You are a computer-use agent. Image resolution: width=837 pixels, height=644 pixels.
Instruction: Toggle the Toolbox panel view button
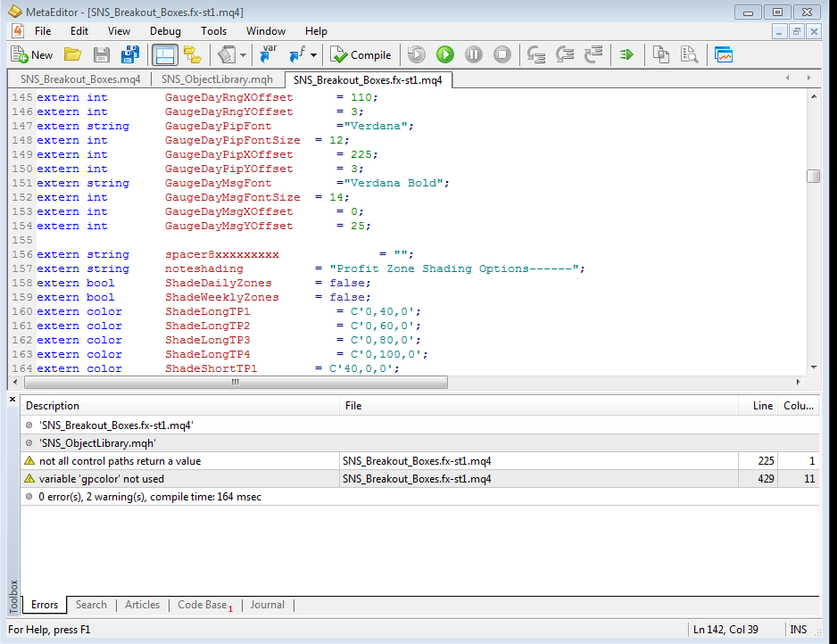164,54
